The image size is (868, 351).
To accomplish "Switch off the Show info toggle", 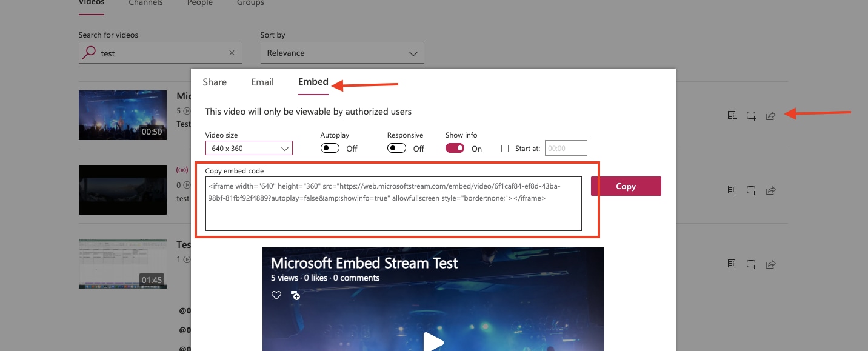I will click(455, 148).
